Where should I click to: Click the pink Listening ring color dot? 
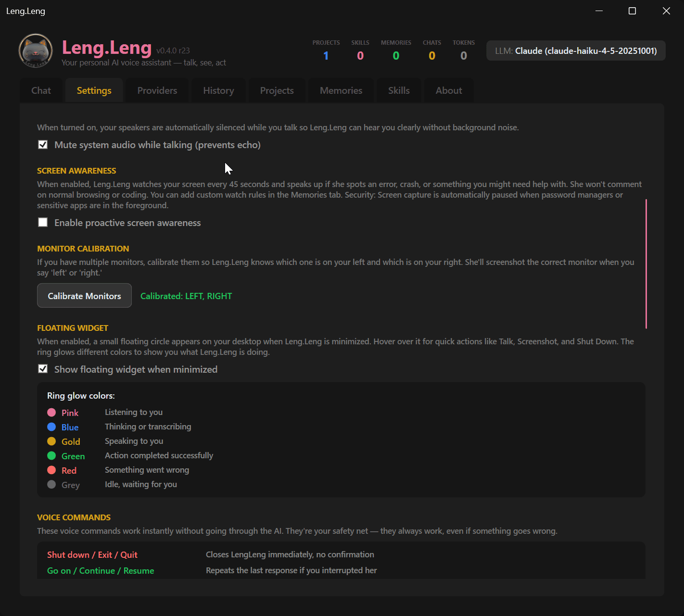(x=51, y=413)
